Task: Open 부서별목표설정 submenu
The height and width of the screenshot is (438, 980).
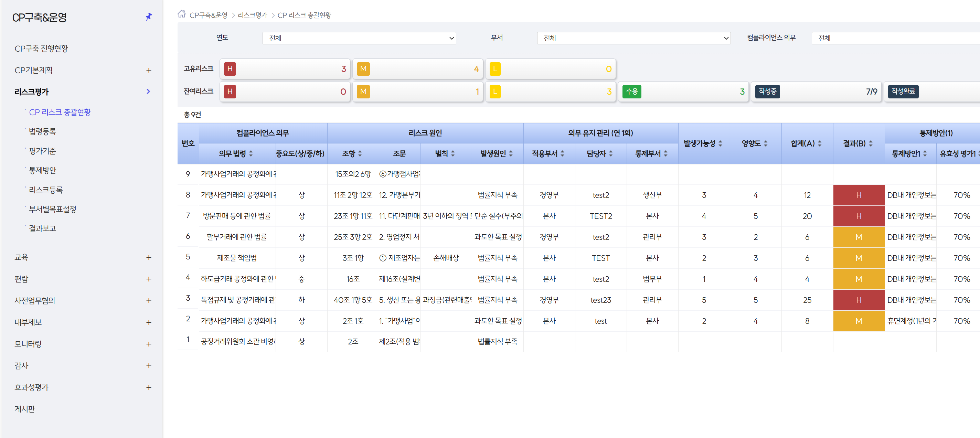Action: 53,209
